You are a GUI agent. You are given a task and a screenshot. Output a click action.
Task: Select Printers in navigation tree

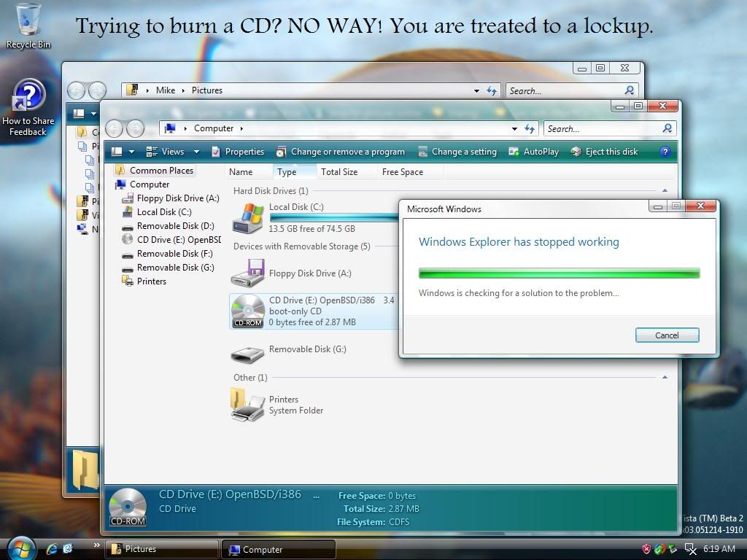[144, 281]
